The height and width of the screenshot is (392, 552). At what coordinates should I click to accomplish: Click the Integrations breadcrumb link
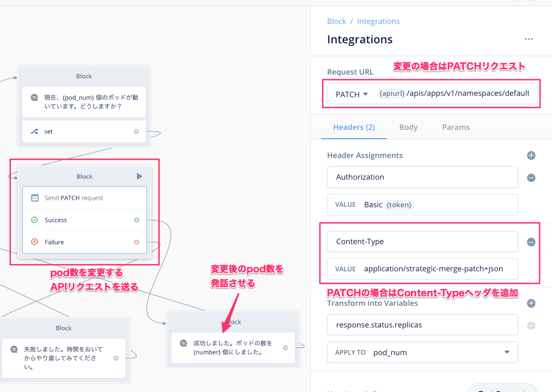point(378,21)
